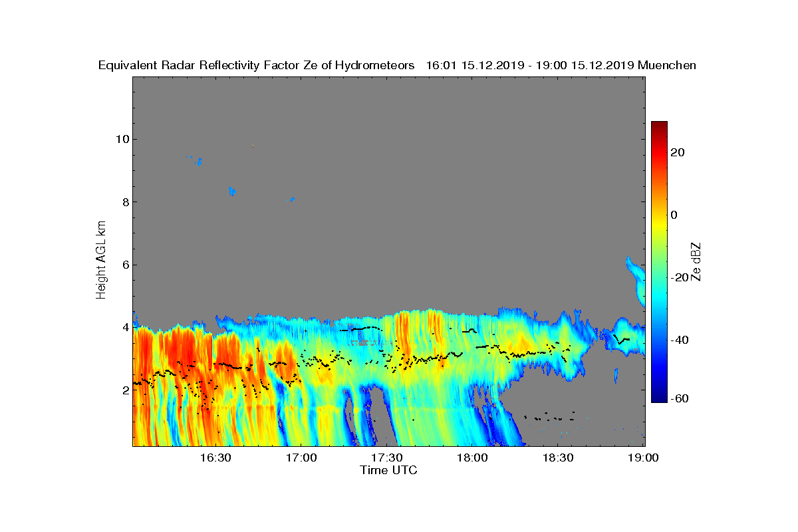Click the plot title 'Equivalent Radar Reflectivity Factor Ze of Hydrometeors'
Viewport: 798px width, 532px height.
257,65
